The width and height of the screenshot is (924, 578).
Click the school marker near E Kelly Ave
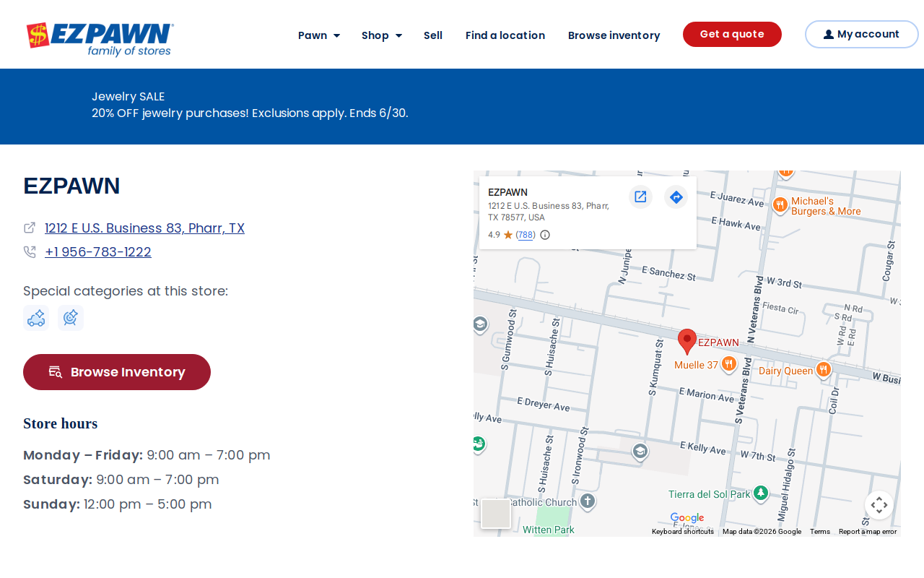[x=639, y=452]
